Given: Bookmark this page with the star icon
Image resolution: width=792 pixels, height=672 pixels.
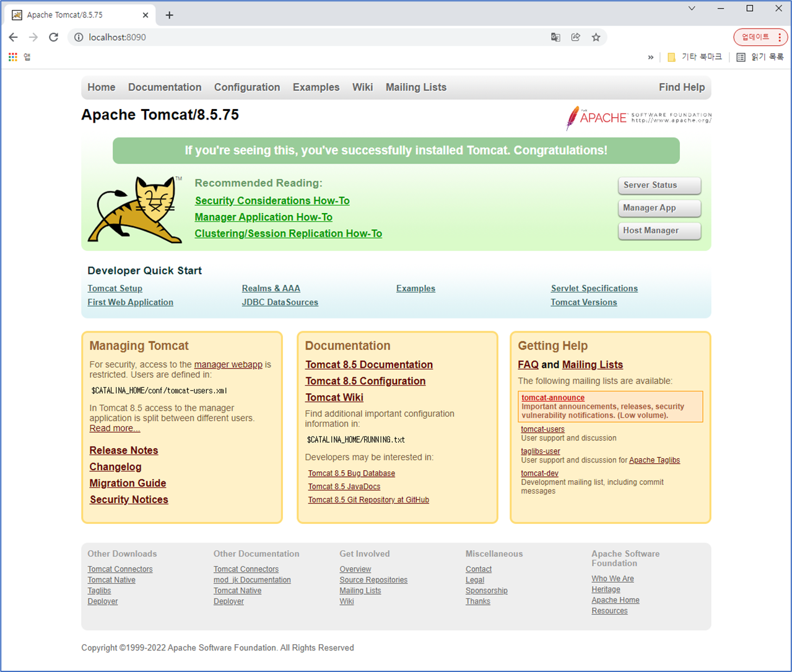Looking at the screenshot, I should click(x=596, y=37).
